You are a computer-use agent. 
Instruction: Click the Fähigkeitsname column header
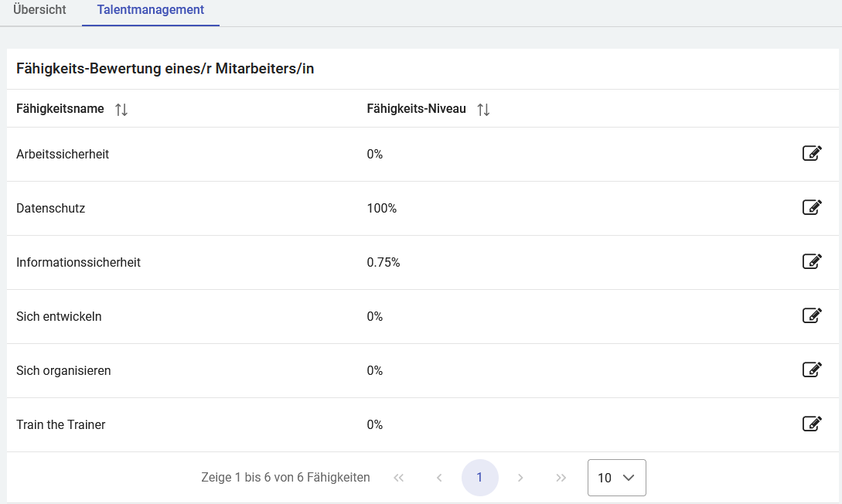pyautogui.click(x=60, y=109)
